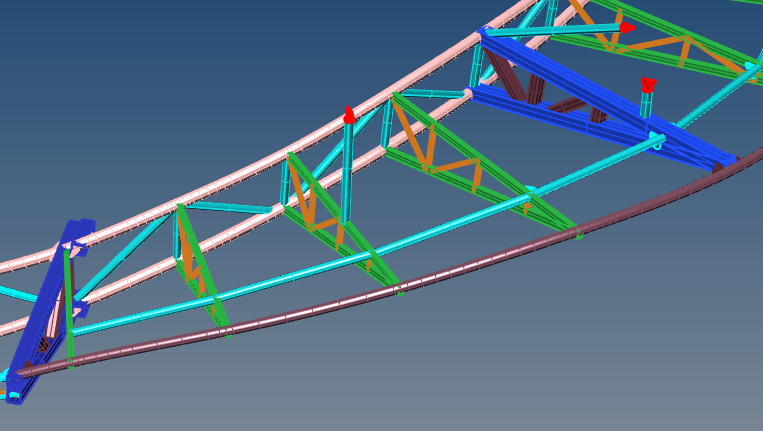Select the cyan strut between the two left green trusses
The height and width of the screenshot is (431, 763).
(228, 207)
